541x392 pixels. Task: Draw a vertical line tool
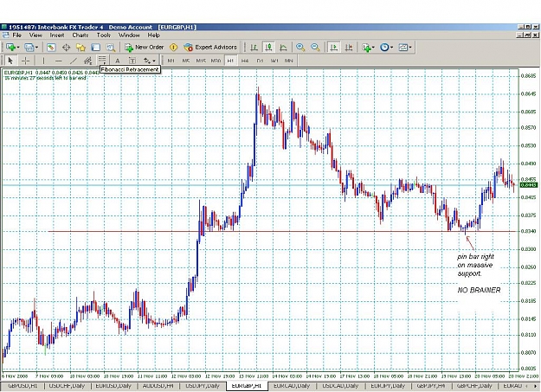tap(43, 61)
